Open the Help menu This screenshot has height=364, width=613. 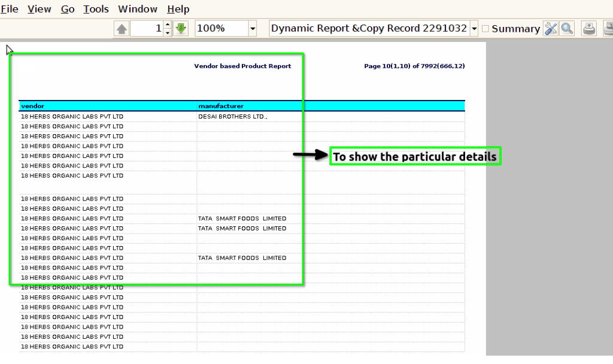pyautogui.click(x=178, y=9)
